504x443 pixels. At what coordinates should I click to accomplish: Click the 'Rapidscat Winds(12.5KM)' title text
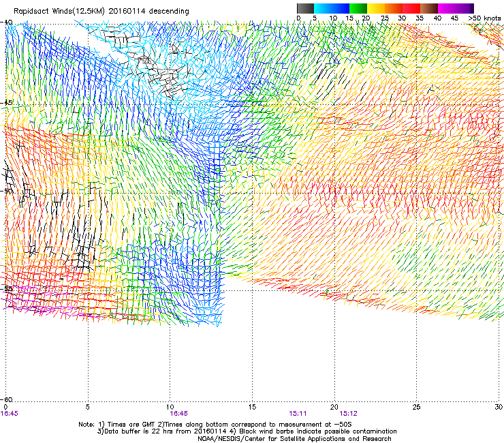pos(59,12)
